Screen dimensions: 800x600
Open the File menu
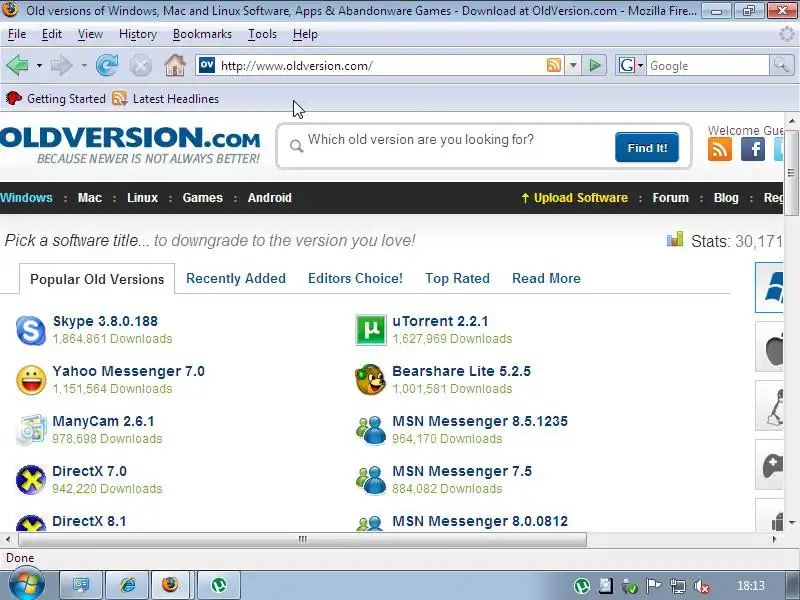[x=17, y=34]
